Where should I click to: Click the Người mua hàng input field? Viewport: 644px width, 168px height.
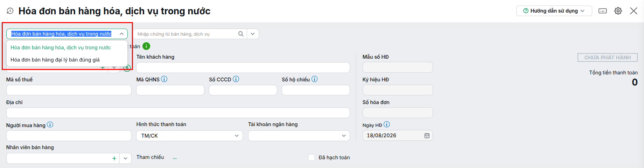(x=69, y=136)
